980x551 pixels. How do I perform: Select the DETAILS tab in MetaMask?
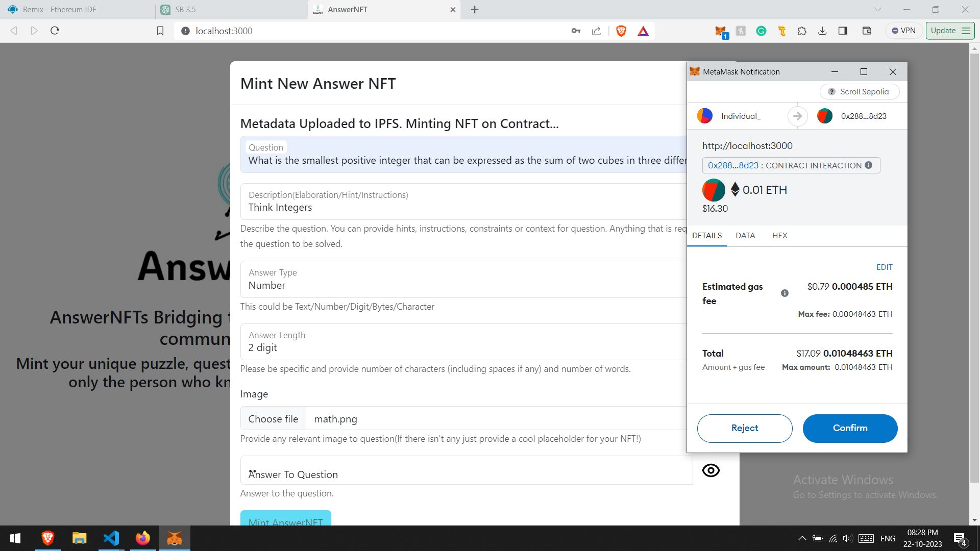(x=707, y=236)
